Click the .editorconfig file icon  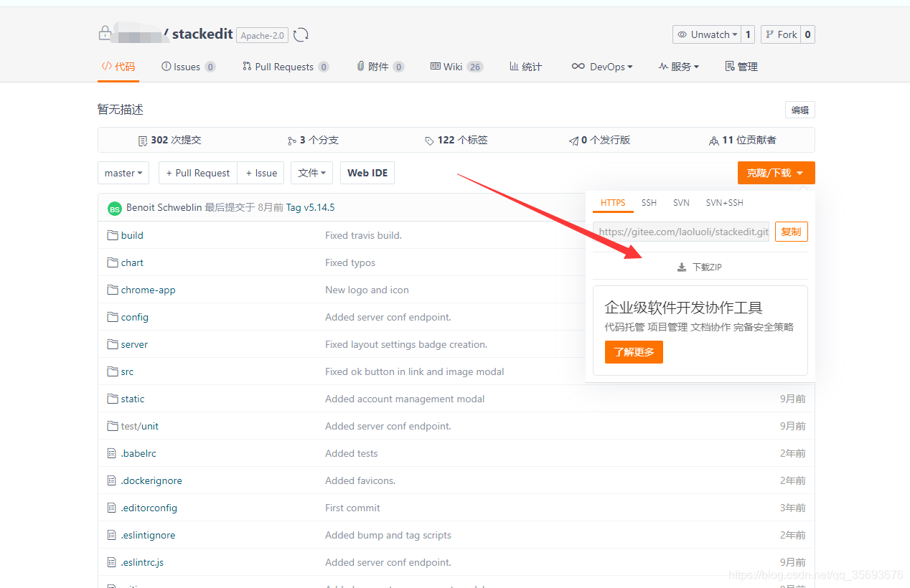pyautogui.click(x=111, y=508)
